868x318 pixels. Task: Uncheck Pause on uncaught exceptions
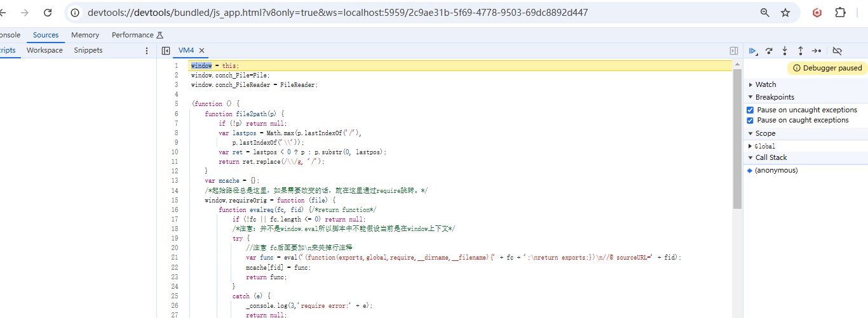[750, 110]
